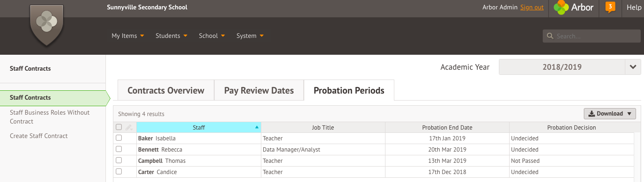Open the Students menu dropdown

[171, 36]
